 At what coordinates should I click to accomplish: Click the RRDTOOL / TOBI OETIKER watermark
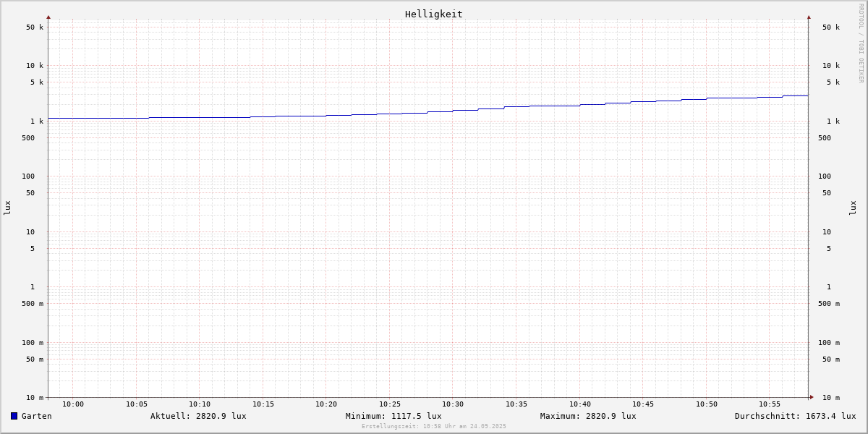coord(861,43)
